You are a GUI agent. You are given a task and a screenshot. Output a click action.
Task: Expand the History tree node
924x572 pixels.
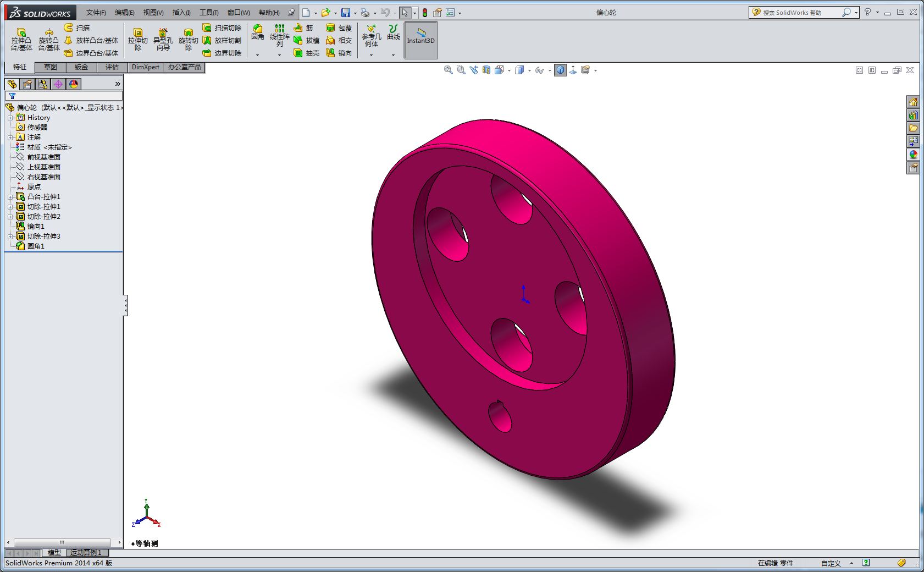[x=10, y=118]
